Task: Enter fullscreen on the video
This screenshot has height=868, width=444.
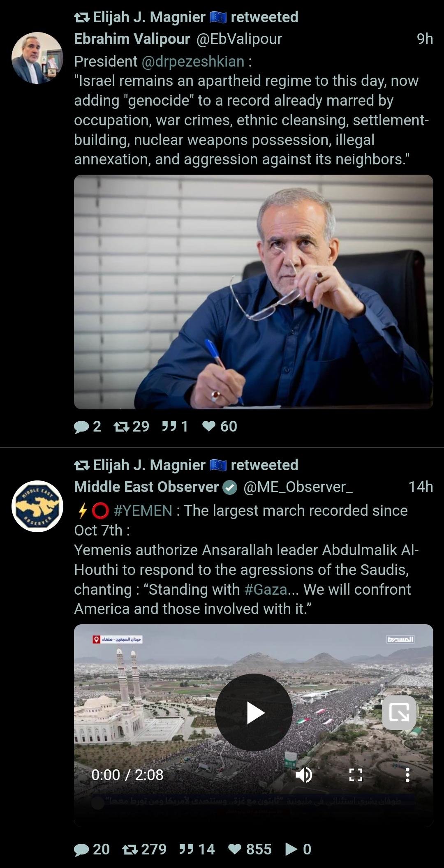Action: [356, 775]
